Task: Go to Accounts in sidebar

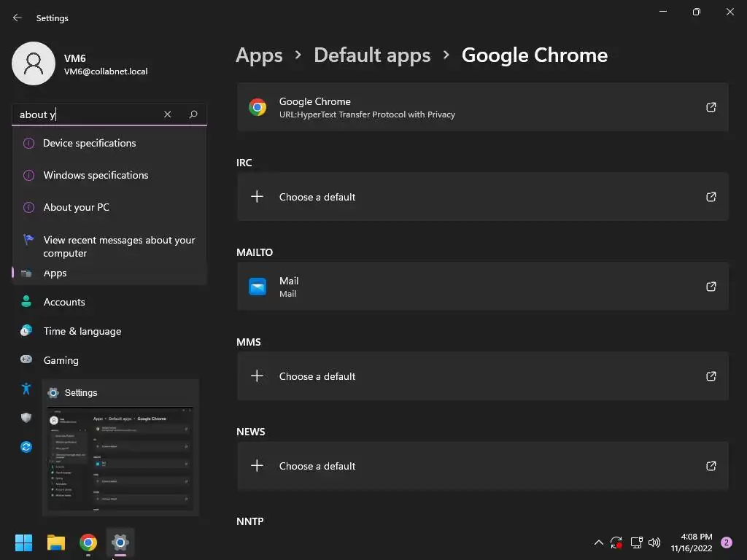Action: pyautogui.click(x=64, y=302)
